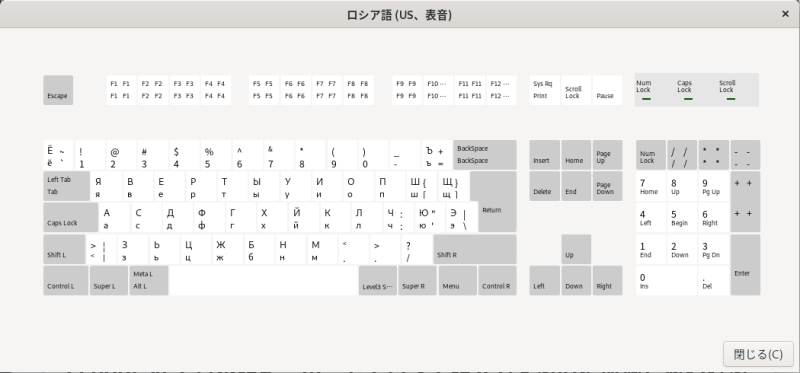
Task: Click the 閉じる(C) close button
Action: 758,354
